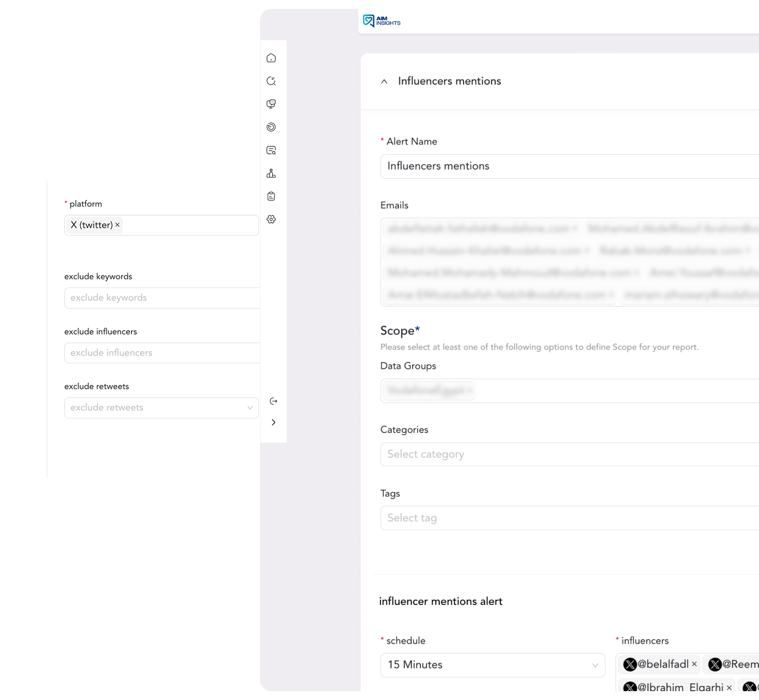The image size is (759, 700).
Task: Open the clipboard reports sidebar icon
Action: (271, 196)
